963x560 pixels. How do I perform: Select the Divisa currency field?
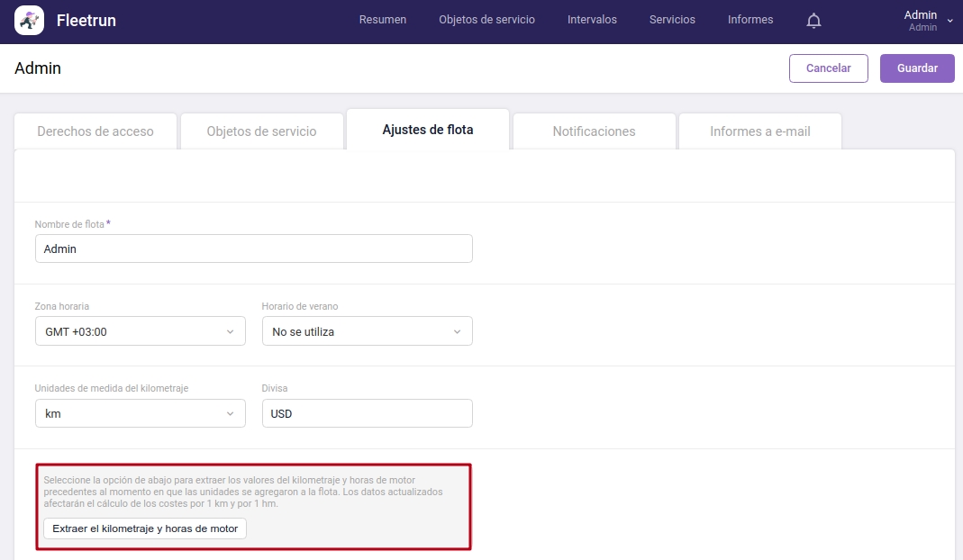pyautogui.click(x=367, y=413)
